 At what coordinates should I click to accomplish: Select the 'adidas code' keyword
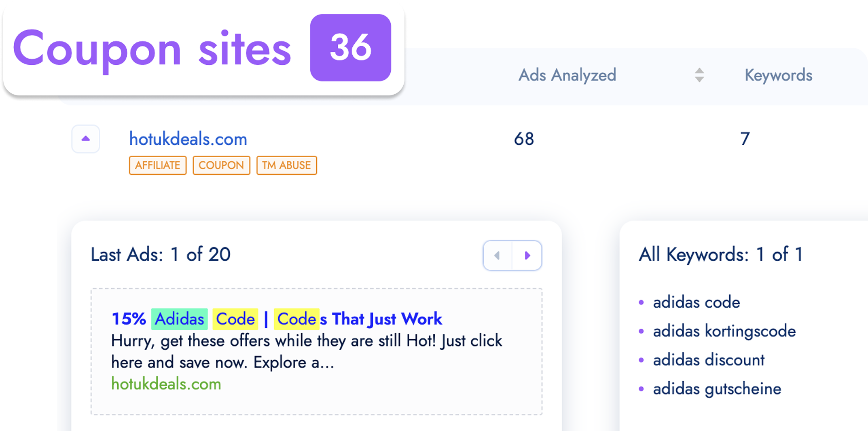(696, 302)
